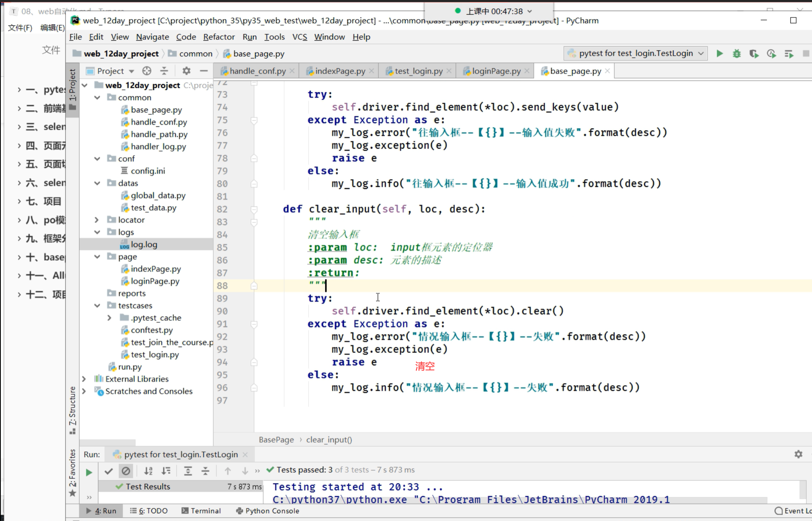The width and height of the screenshot is (812, 521).
Task: Open the Refactor menu
Action: [219, 37]
